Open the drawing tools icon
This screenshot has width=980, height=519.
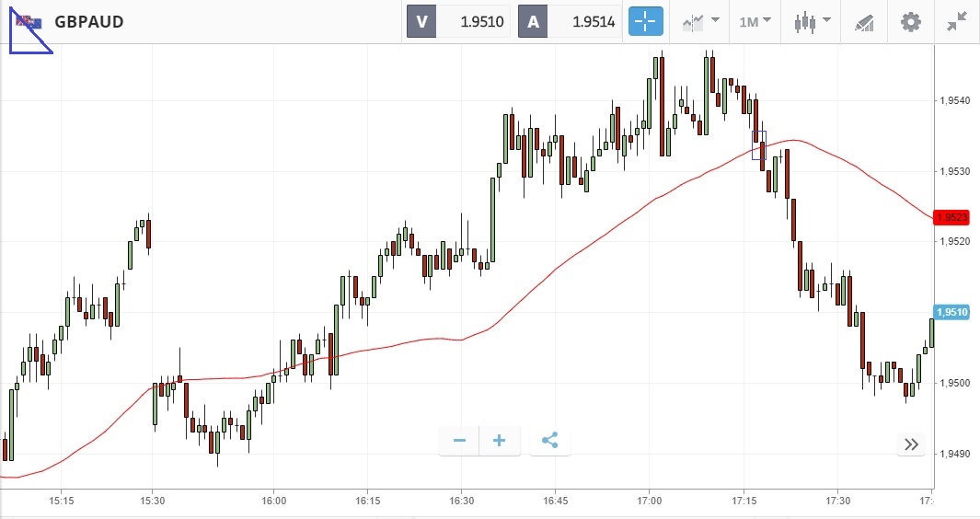[864, 21]
